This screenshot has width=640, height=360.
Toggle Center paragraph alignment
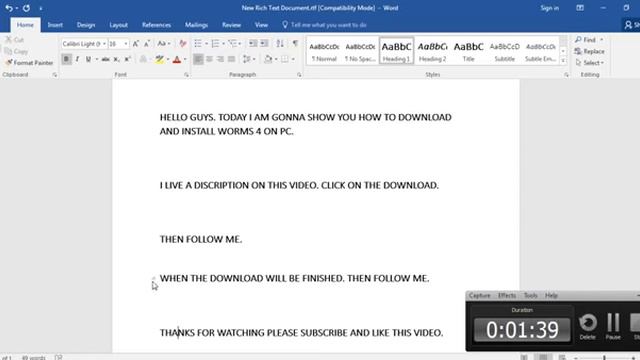click(209, 59)
